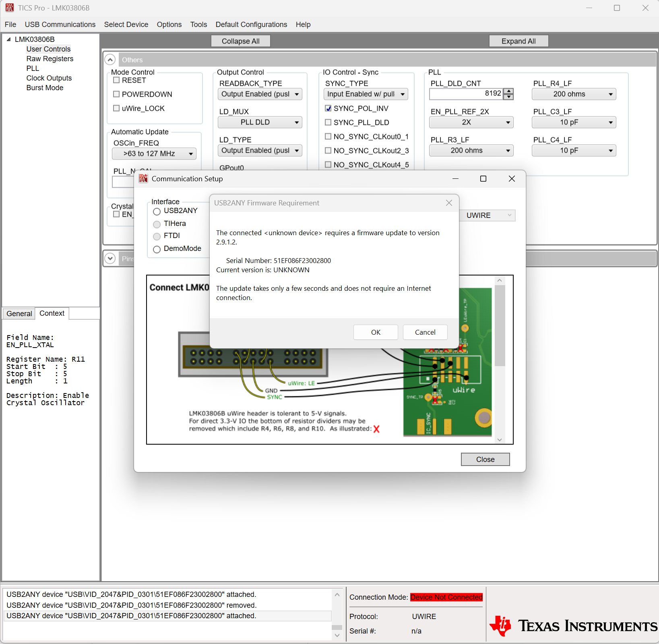Viewport: 659px width, 644px height.
Task: Decrement PLL_DLD_CNT with down arrow
Action: click(509, 97)
